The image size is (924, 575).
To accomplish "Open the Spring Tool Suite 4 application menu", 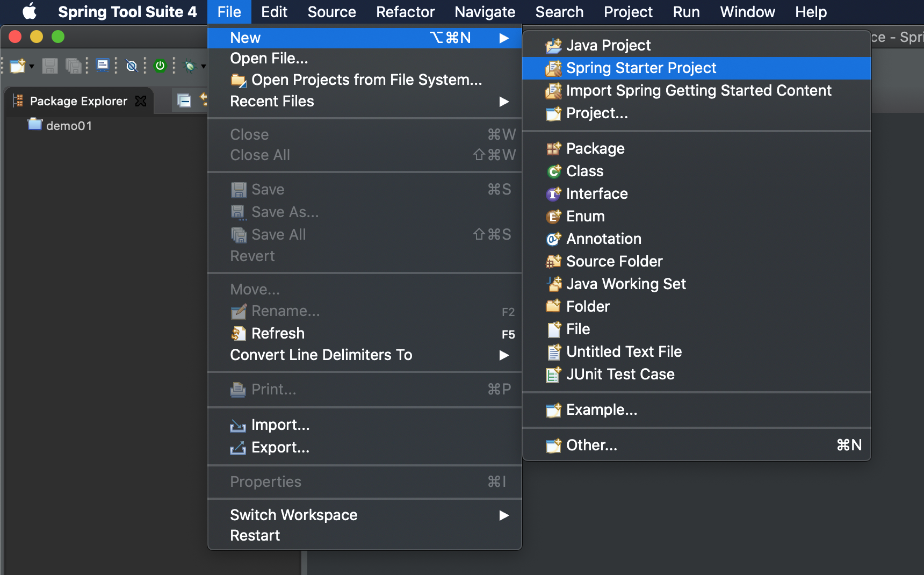I will pyautogui.click(x=127, y=12).
